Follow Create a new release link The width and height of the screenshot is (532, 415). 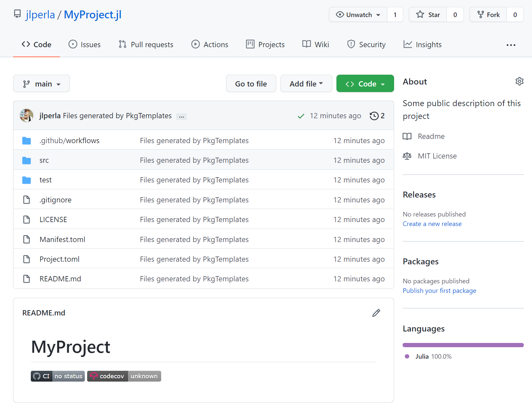pyautogui.click(x=432, y=224)
